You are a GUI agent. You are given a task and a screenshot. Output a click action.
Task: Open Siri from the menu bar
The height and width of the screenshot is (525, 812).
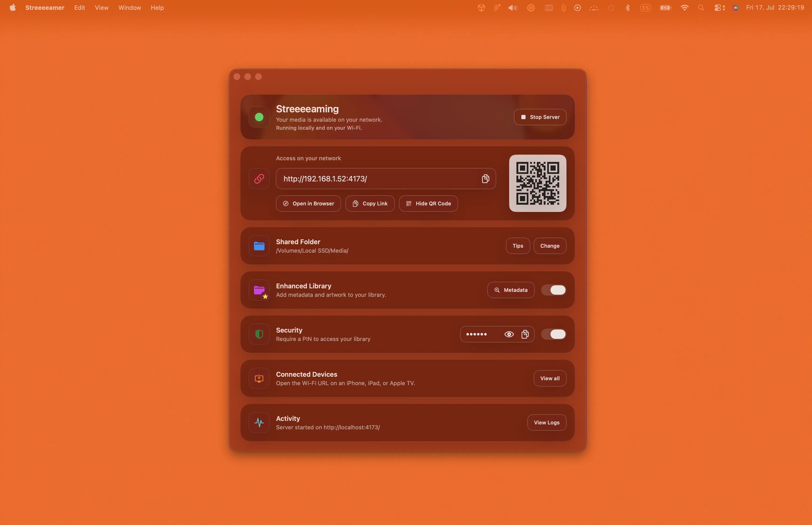[735, 8]
